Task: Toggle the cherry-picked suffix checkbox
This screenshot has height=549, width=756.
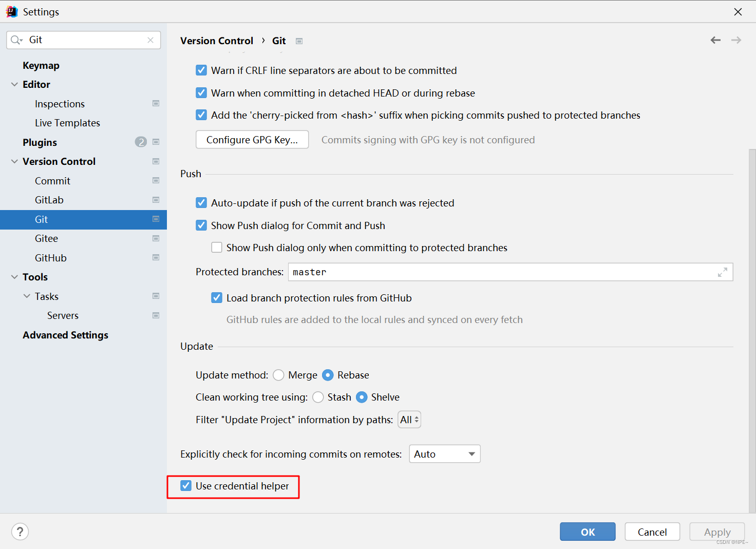Action: [201, 115]
